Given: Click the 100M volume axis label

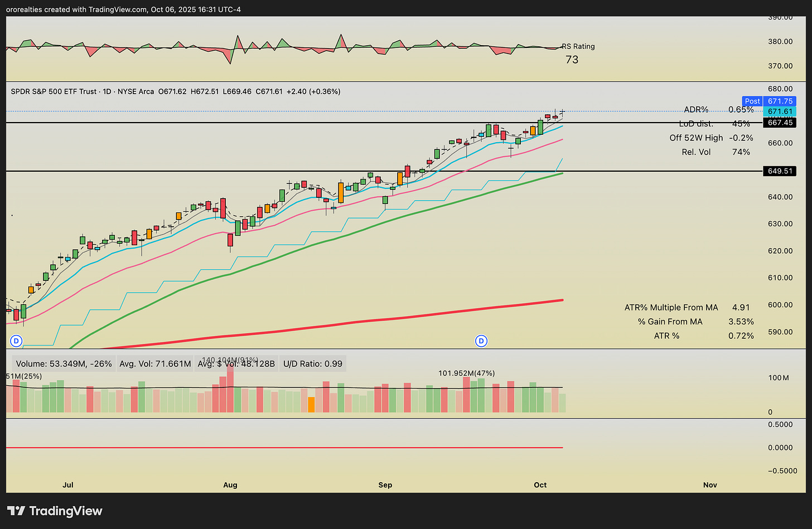Looking at the screenshot, I should [x=779, y=378].
